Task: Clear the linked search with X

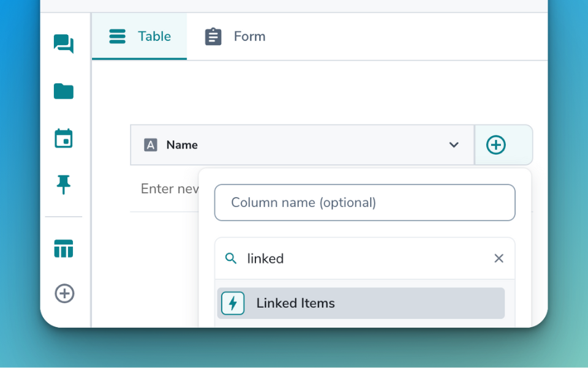Action: 499,258
